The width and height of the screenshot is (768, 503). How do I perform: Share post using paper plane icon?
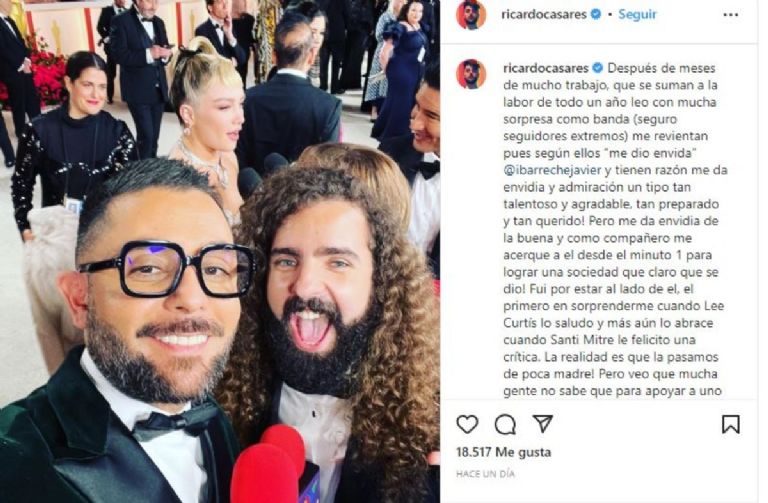click(x=543, y=424)
